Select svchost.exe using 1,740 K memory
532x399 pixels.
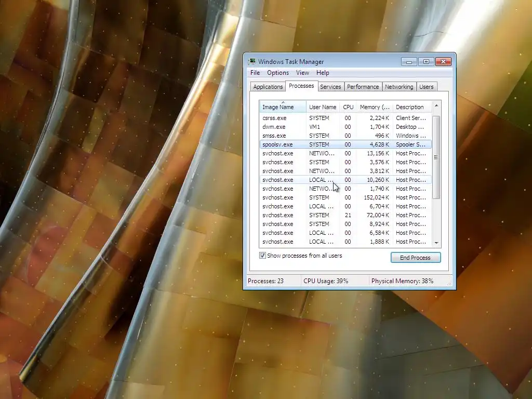345,189
